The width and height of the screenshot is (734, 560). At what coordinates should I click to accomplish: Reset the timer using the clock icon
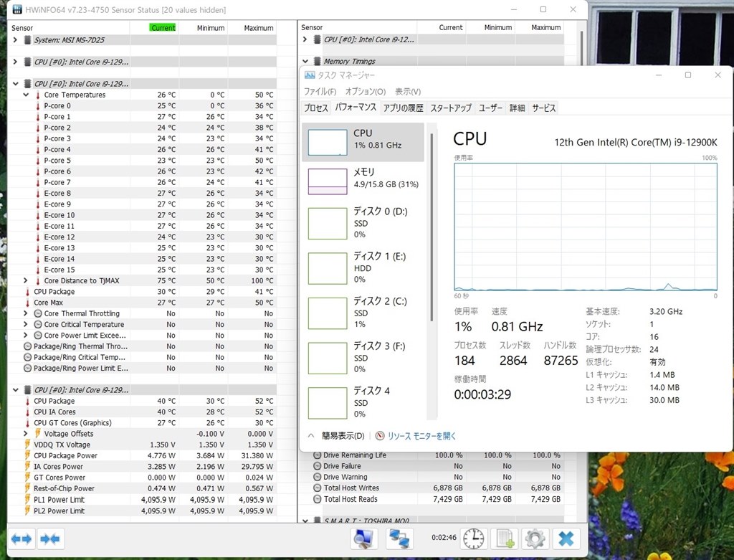[474, 539]
